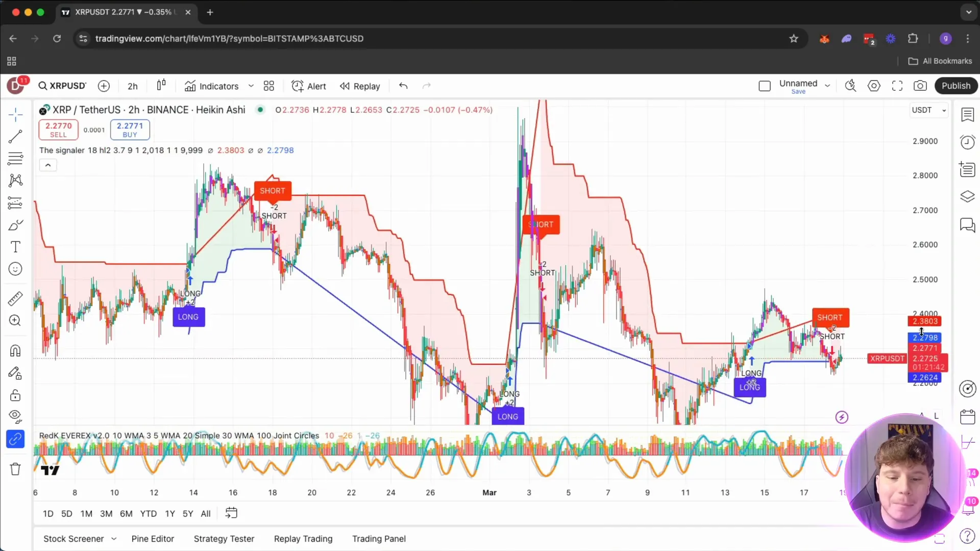Select the crosshair cursor tool
The height and width of the screenshot is (551, 980).
click(15, 114)
